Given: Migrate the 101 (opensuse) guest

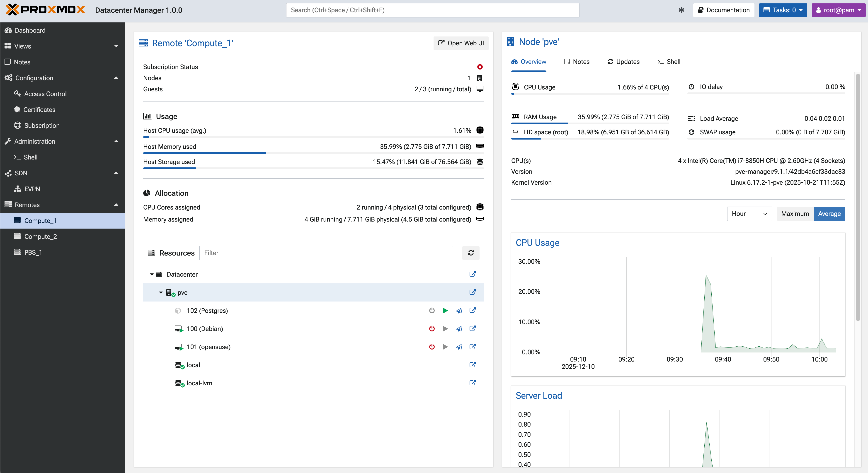Looking at the screenshot, I should tap(459, 347).
